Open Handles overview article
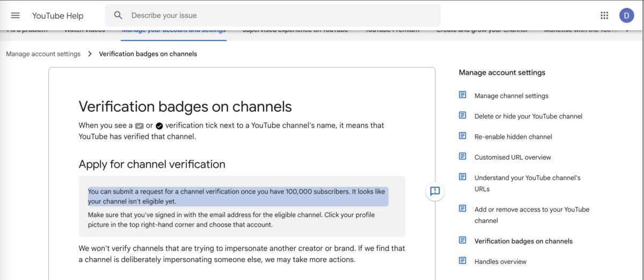Screen dimensions: 644x280 (x=500, y=262)
